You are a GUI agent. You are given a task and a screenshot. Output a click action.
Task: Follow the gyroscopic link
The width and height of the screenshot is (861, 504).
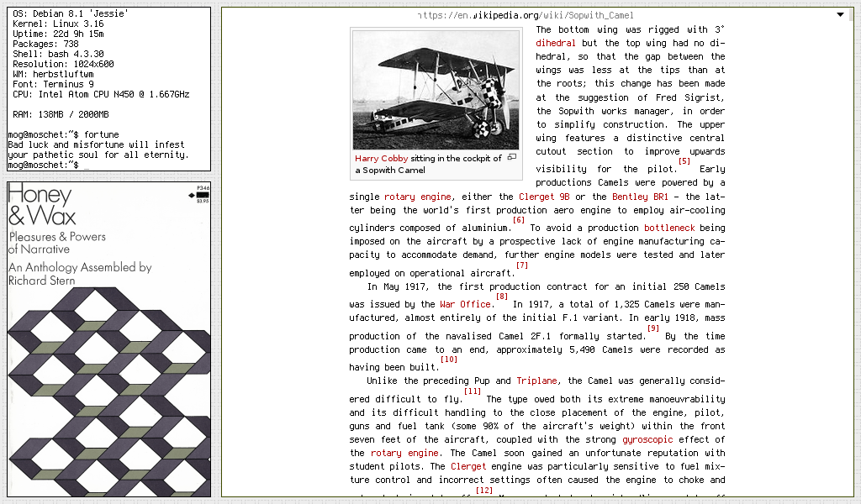pos(649,439)
